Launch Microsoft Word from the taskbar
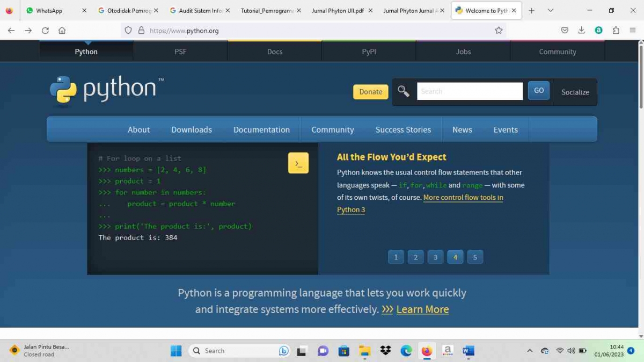The width and height of the screenshot is (644, 362). 468,351
